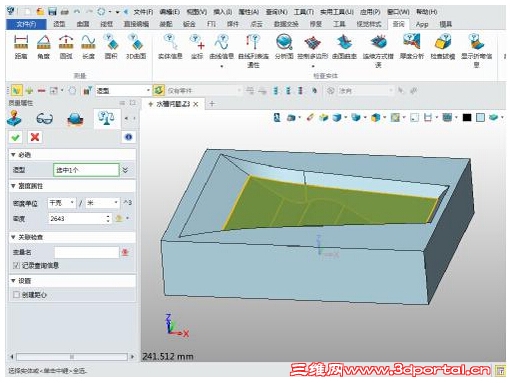
Task: Click the open folder icon in quick access bar
Action: (40, 12)
